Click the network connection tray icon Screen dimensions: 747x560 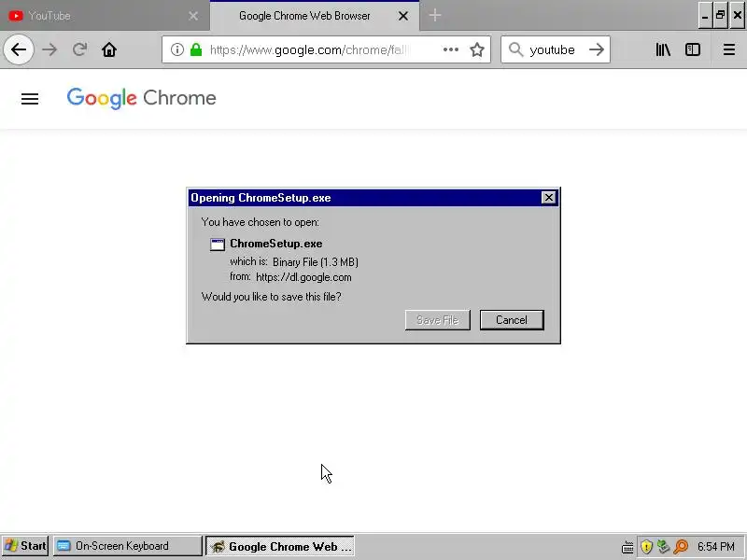point(664,546)
